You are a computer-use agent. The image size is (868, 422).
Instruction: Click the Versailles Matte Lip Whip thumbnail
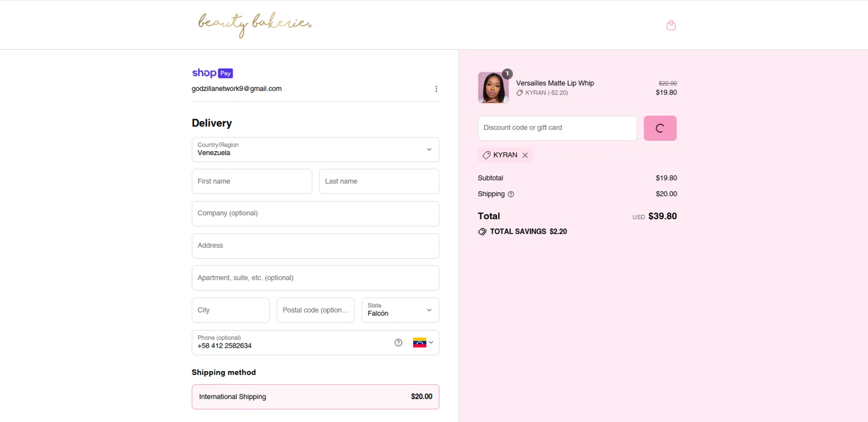493,87
